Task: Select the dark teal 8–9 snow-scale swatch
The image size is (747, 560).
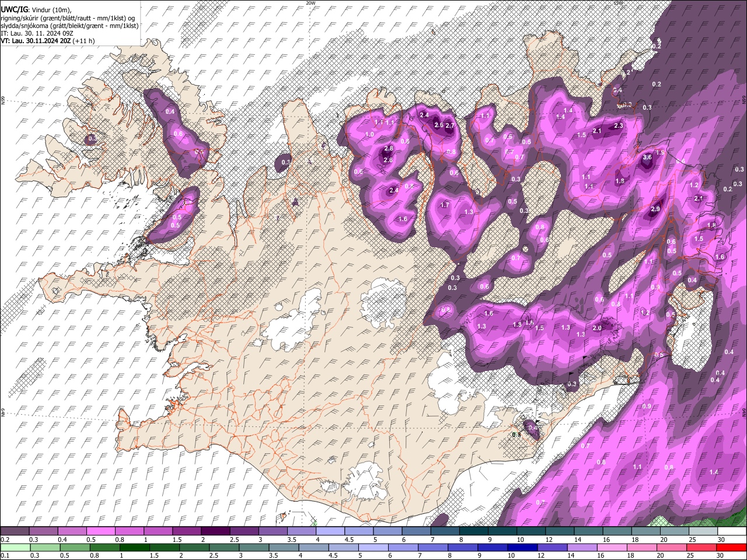Action: (x=474, y=531)
